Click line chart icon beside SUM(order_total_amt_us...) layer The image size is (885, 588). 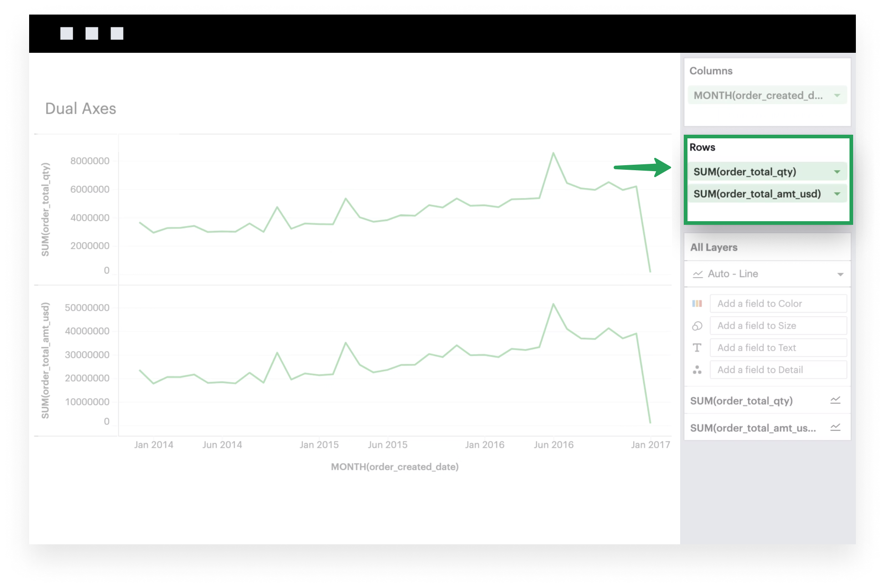[x=835, y=427]
